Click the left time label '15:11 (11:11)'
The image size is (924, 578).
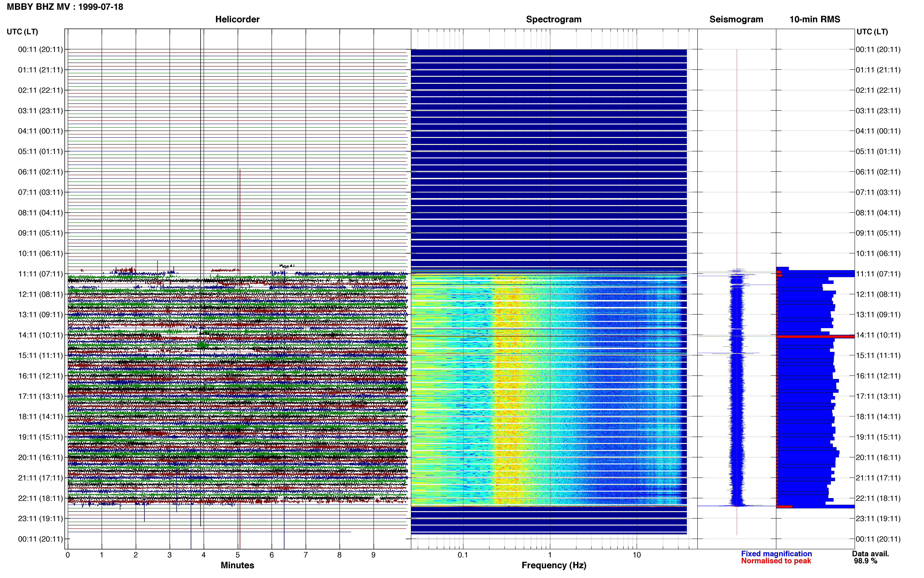tap(41, 356)
